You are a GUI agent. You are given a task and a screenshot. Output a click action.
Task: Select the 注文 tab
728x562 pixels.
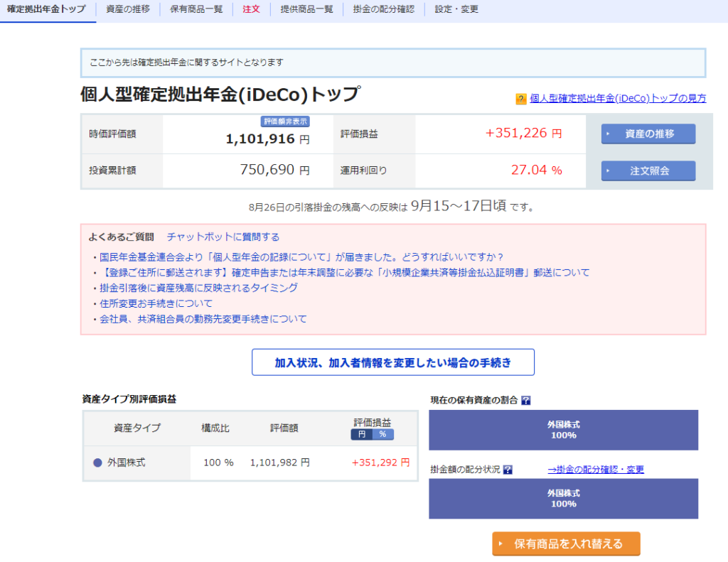point(251,10)
